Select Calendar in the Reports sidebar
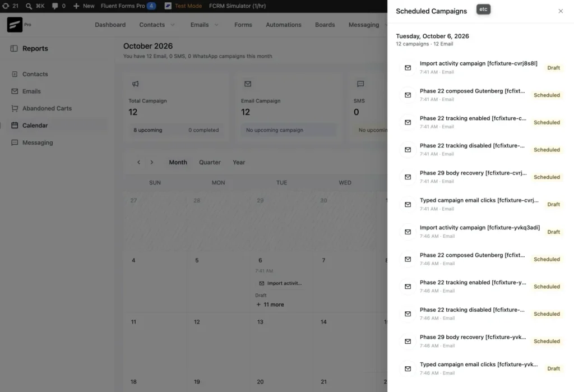574x392 pixels. (35, 125)
